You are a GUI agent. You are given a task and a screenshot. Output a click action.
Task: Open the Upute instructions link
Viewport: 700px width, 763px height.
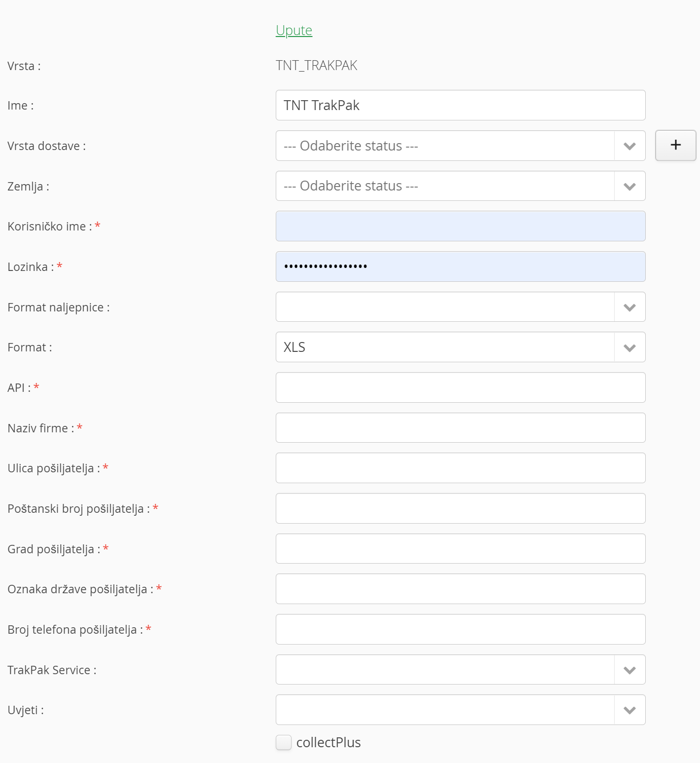click(x=294, y=30)
